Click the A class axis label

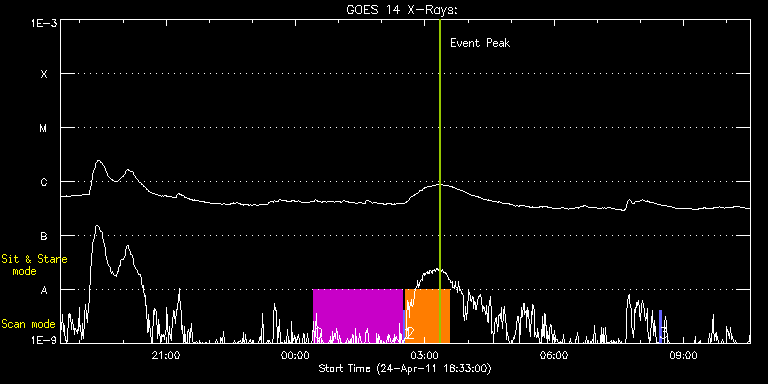44,290
